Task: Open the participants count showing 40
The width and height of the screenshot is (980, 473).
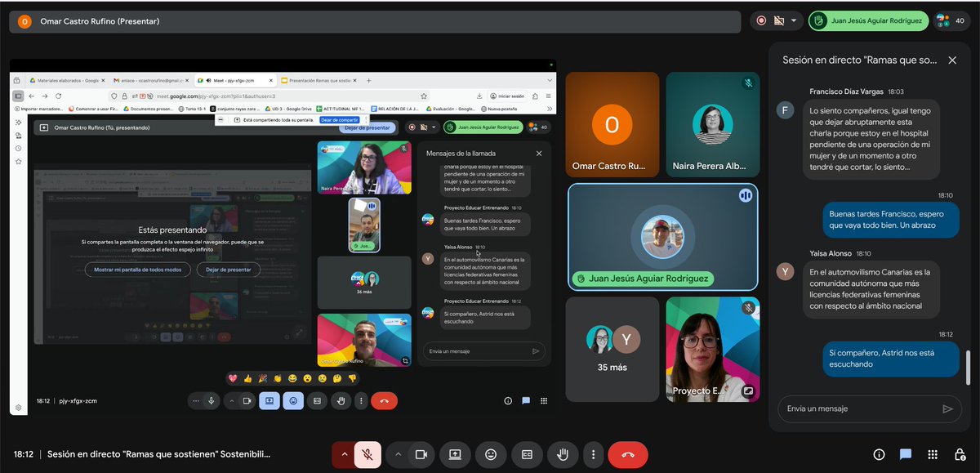Action: [951, 20]
